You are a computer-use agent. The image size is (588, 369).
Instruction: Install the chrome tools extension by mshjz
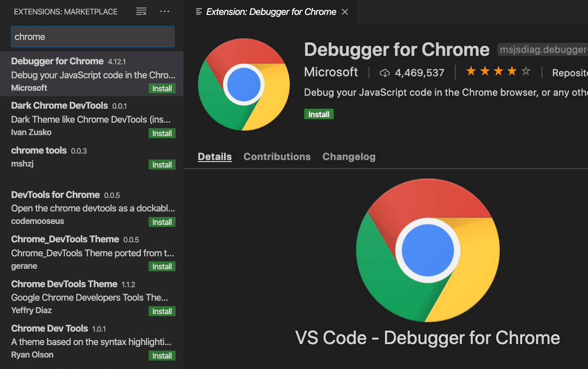point(162,165)
